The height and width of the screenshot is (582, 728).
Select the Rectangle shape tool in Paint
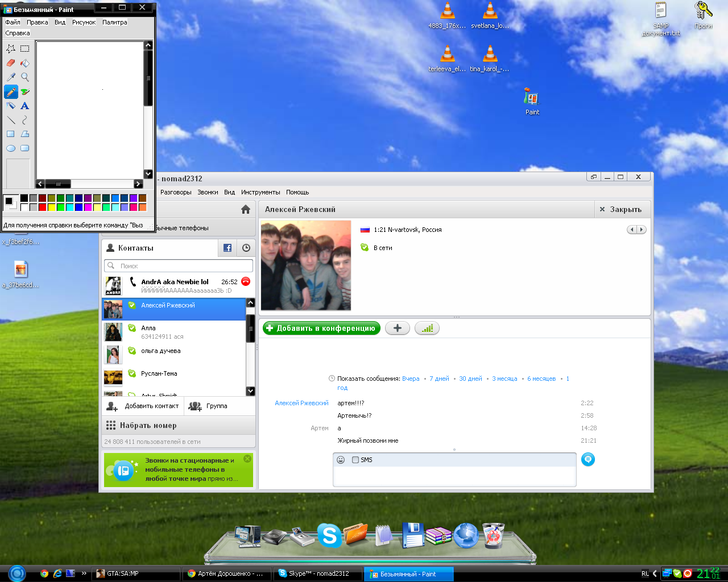pyautogui.click(x=11, y=134)
